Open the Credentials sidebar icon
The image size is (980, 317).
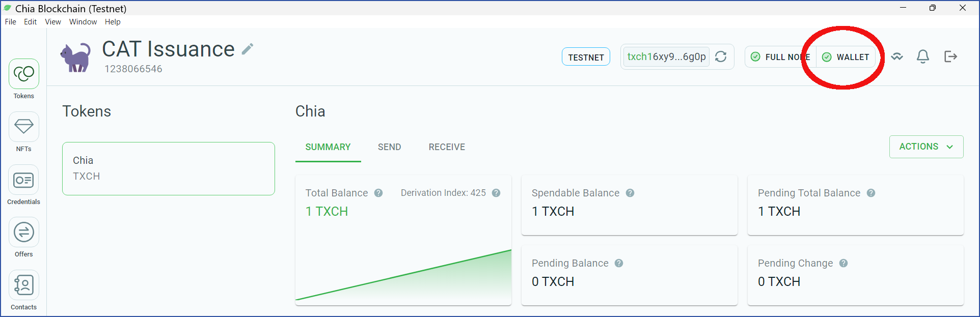24,180
